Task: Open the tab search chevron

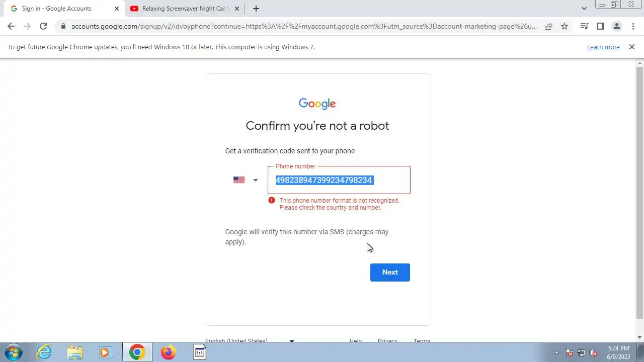Action: (x=584, y=9)
